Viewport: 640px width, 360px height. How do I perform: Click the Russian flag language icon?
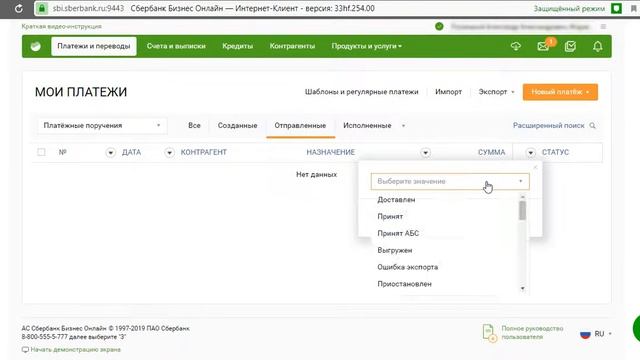click(x=585, y=334)
